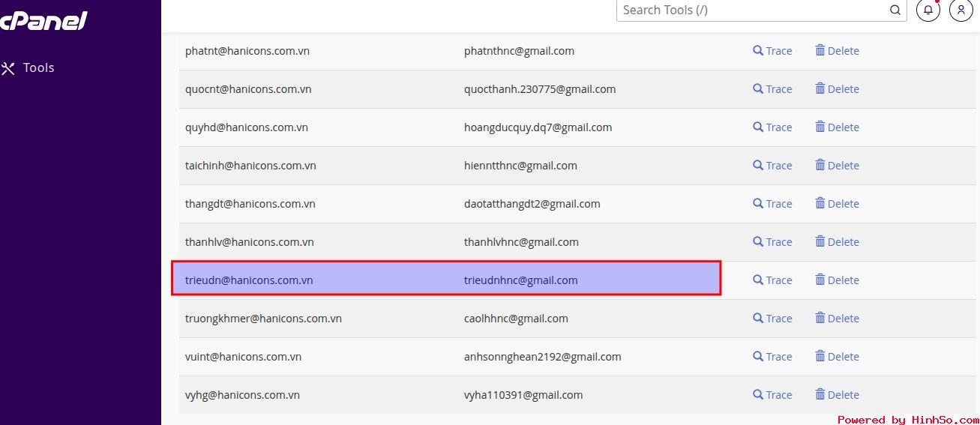The width and height of the screenshot is (980, 425).
Task: Select the destination phatnthnc@gmail.com
Action: (519, 51)
